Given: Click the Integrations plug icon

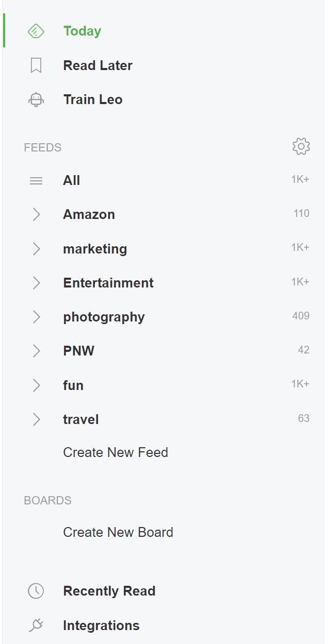Looking at the screenshot, I should point(36,625).
